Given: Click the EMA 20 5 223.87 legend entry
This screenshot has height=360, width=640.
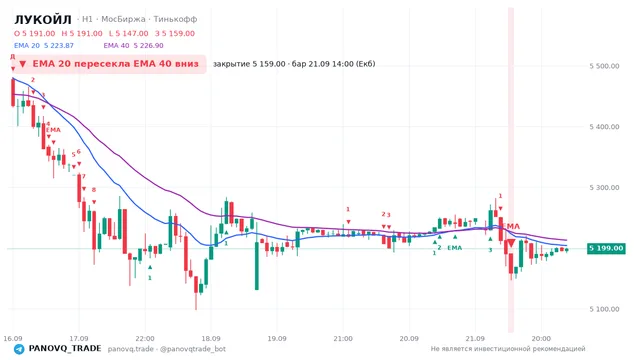Looking at the screenshot, I should pos(44,46).
